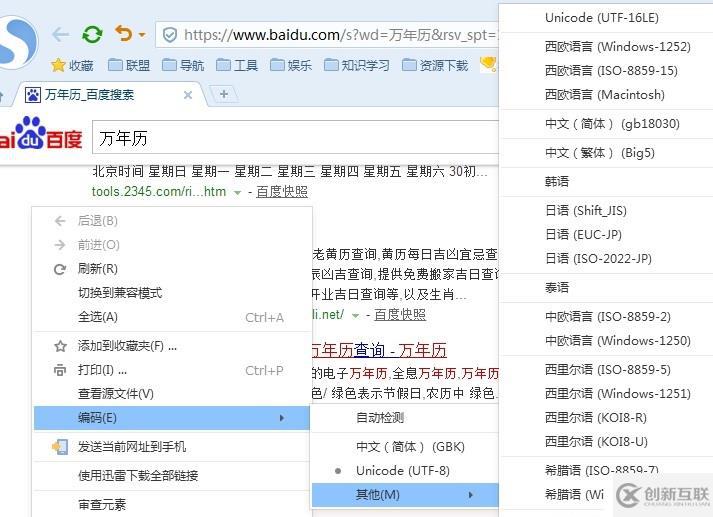This screenshot has width=713, height=517.
Task: Click the shield security icon in address bar
Action: [x=170, y=35]
